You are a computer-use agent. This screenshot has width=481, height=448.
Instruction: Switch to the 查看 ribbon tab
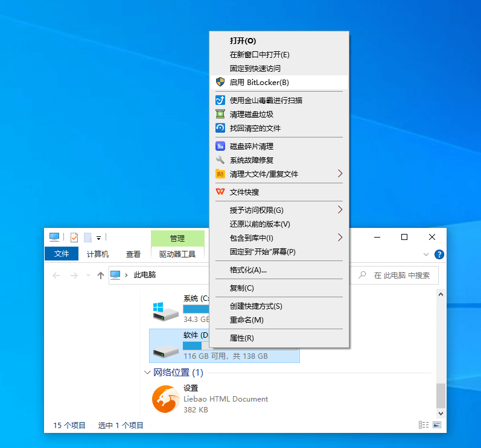pos(133,254)
